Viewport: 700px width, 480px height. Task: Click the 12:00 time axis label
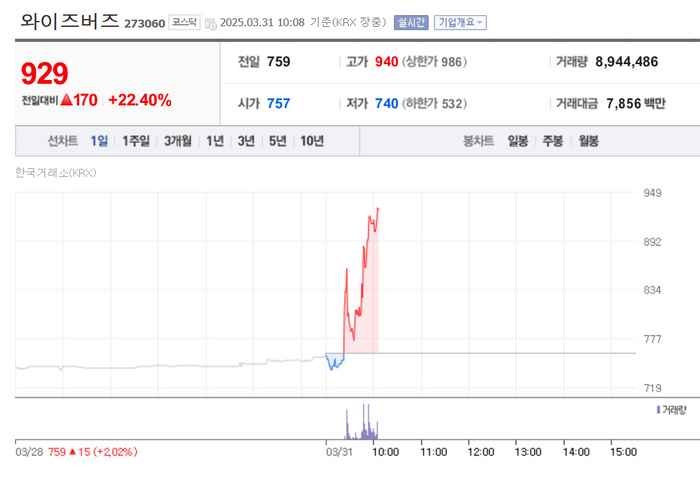481,452
